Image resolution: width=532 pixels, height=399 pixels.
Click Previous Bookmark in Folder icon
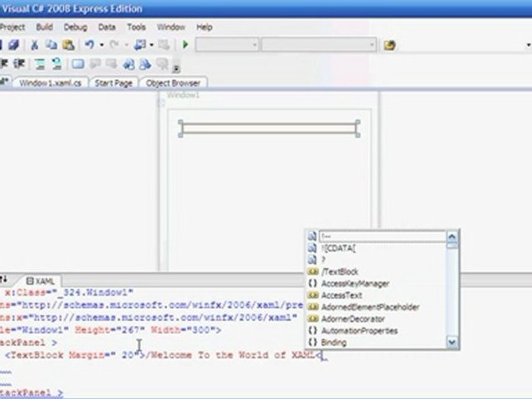click(x=129, y=64)
